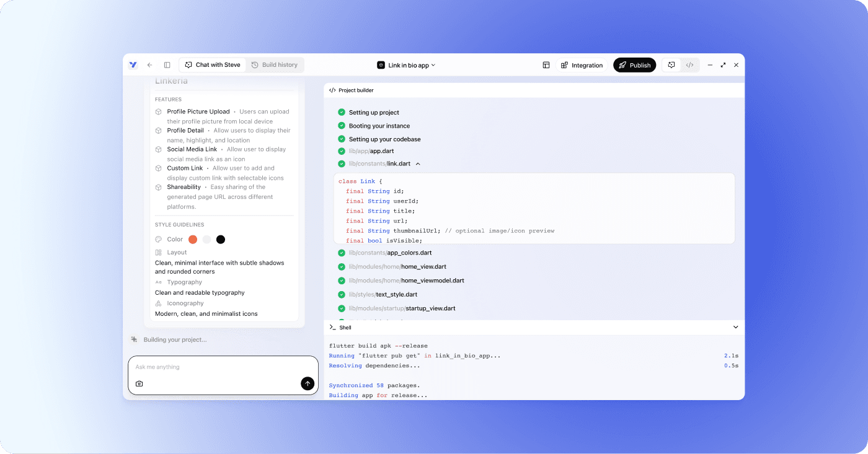The image size is (868, 454).
Task: Click the Steve logo icon
Action: [x=133, y=65]
